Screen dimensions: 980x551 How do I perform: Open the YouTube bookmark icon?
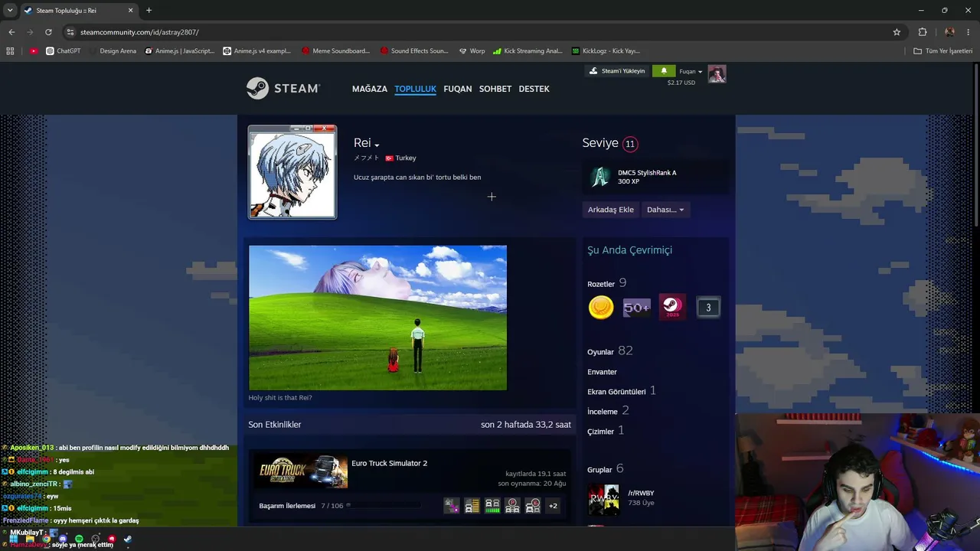click(34, 51)
